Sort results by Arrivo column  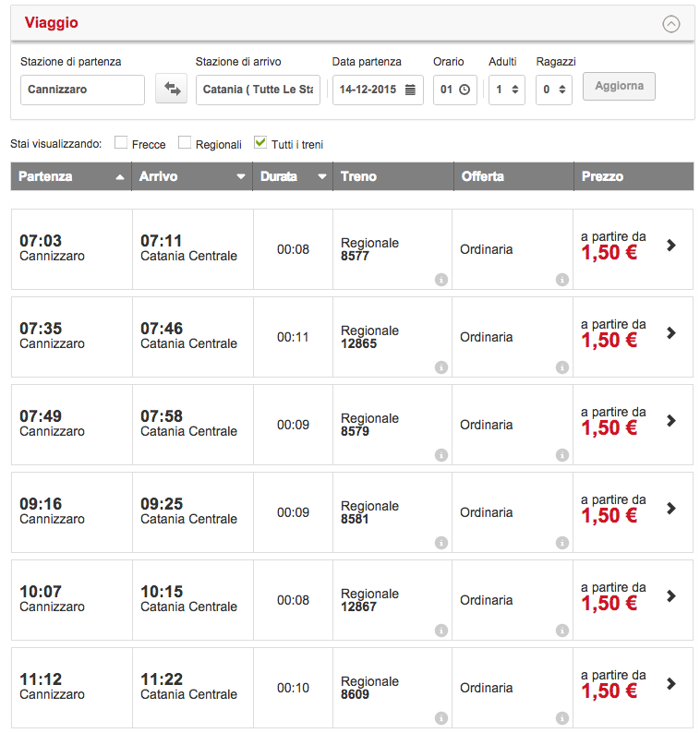(x=191, y=176)
